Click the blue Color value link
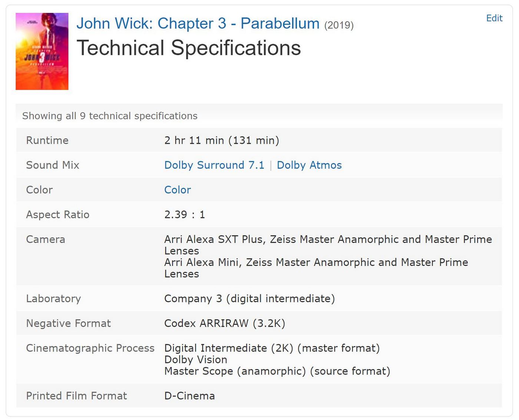519x420 pixels. (178, 190)
